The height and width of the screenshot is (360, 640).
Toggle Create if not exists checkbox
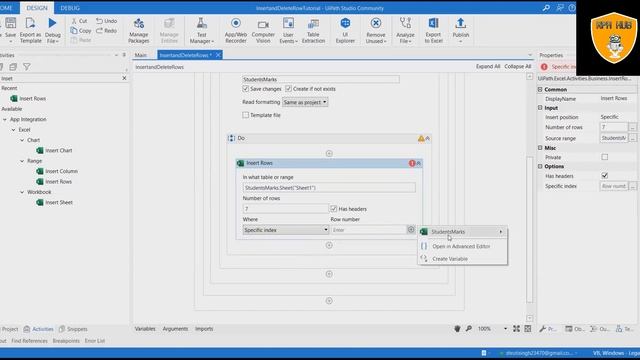tap(288, 89)
